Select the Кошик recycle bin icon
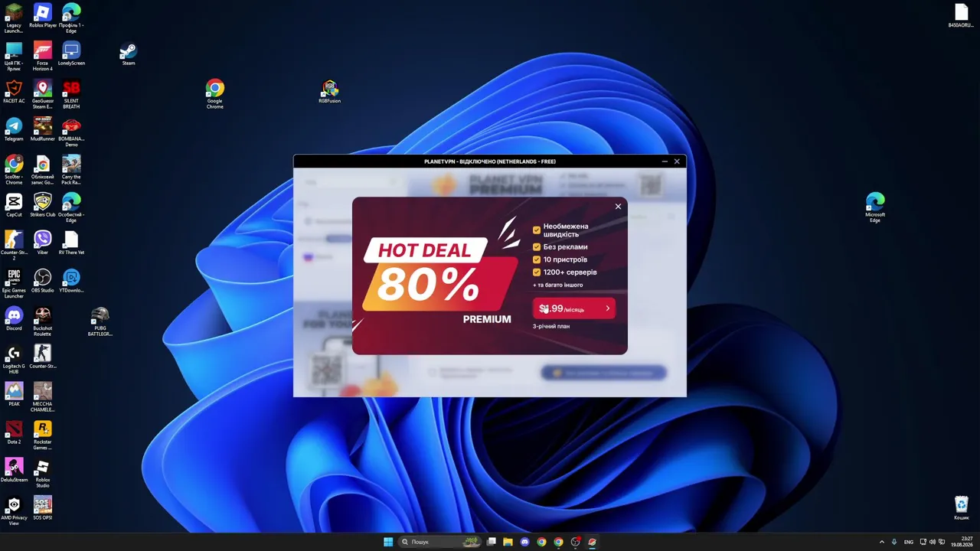The width and height of the screenshot is (980, 551). click(x=962, y=508)
